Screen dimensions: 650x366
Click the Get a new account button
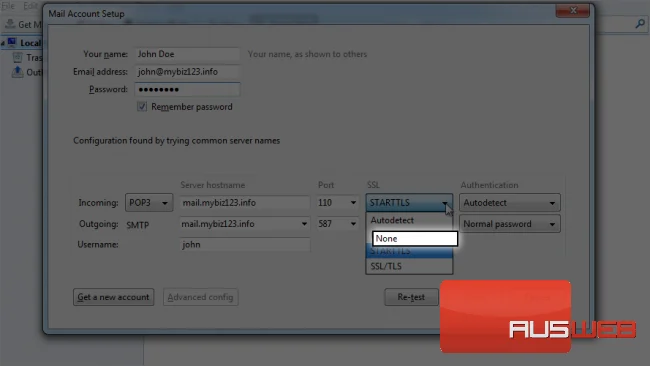(x=113, y=297)
